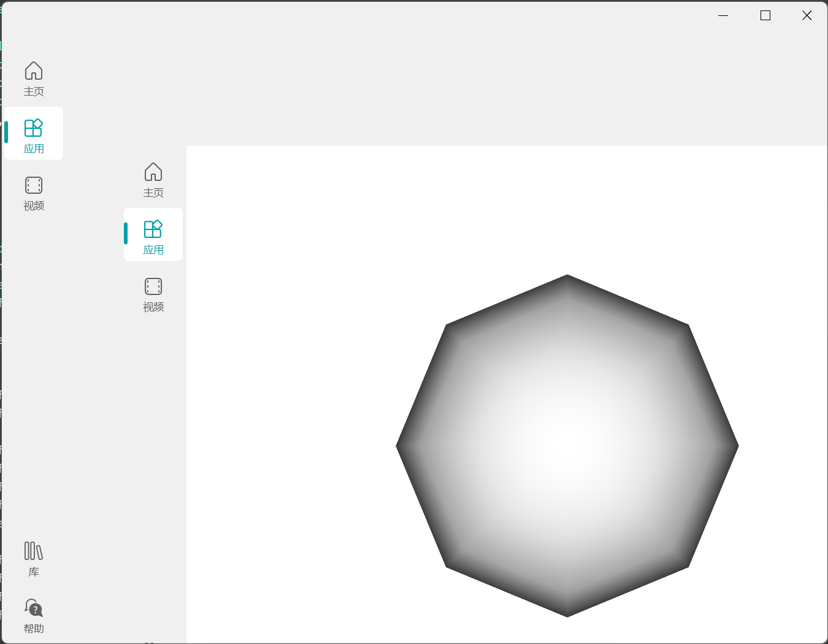Select the 库 navigation entry

(x=33, y=559)
